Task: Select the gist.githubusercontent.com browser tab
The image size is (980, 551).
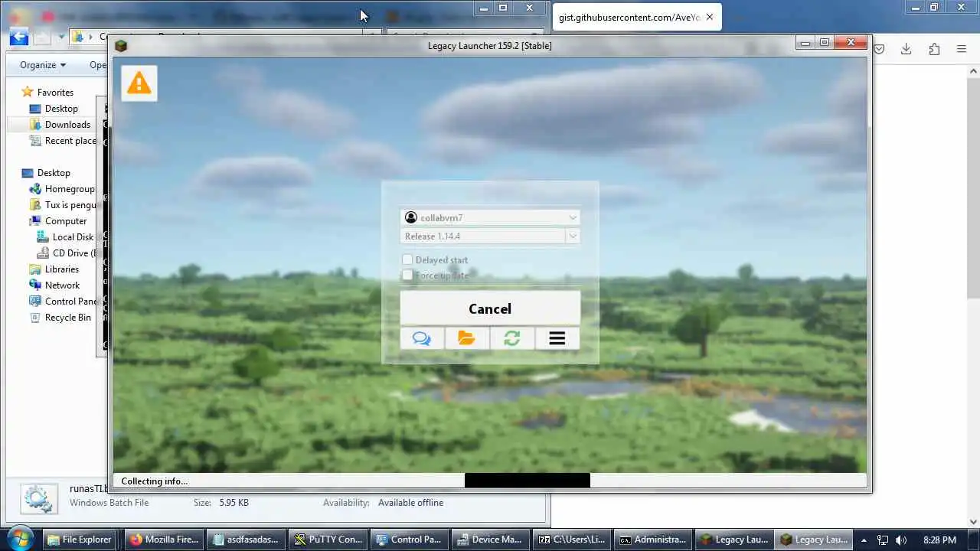Action: point(638,17)
